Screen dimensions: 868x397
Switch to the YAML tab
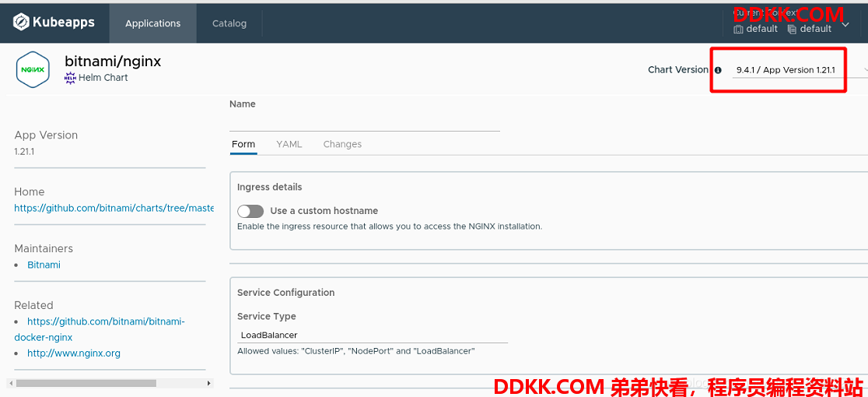point(289,145)
